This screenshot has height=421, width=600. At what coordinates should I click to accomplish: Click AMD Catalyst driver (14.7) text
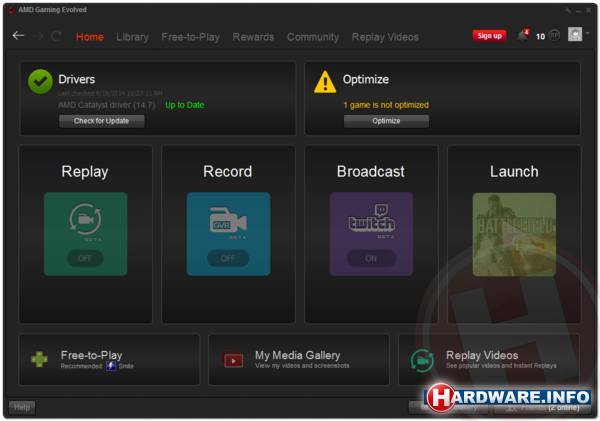pyautogui.click(x=106, y=105)
